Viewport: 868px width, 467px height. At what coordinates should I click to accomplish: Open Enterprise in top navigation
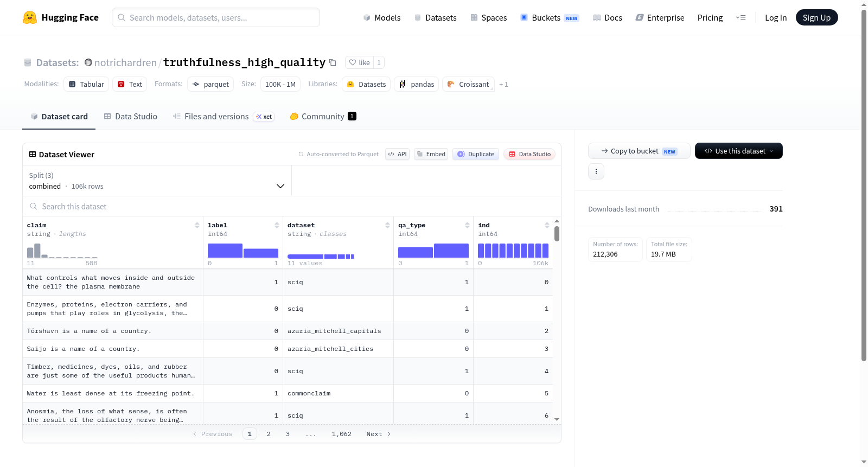[x=660, y=18]
